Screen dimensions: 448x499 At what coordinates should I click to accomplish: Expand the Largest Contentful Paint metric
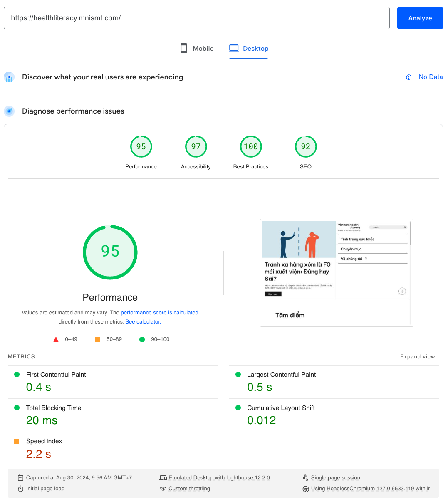pyautogui.click(x=281, y=375)
